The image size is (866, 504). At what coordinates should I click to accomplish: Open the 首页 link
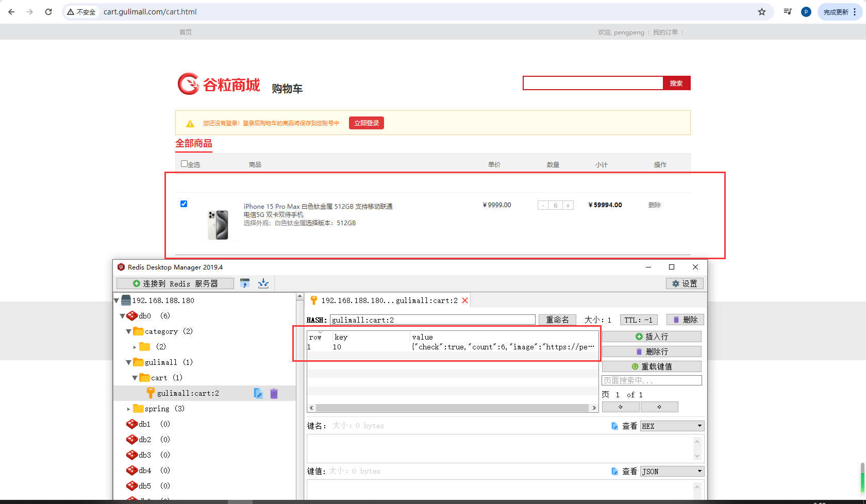(x=186, y=32)
